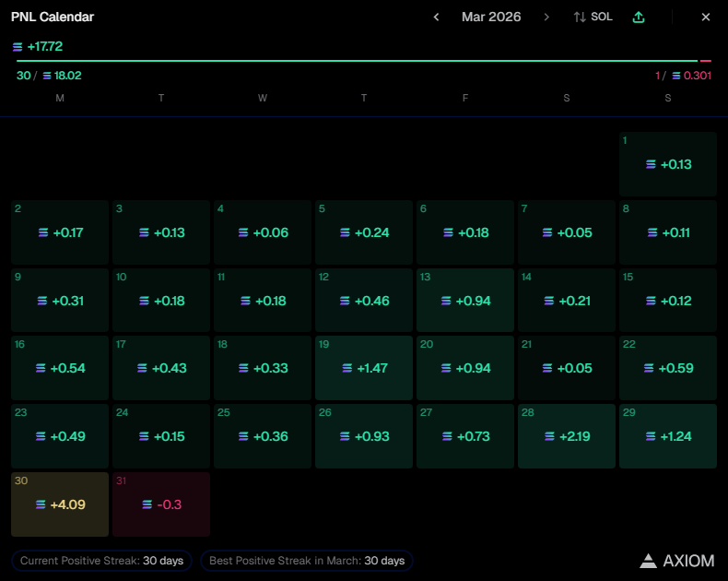
Task: Open day 6 cell showing +0.18
Action: point(465,232)
